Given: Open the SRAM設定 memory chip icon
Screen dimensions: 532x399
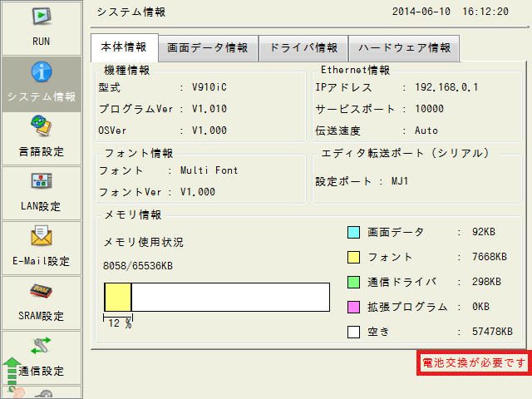Looking at the screenshot, I should [42, 292].
